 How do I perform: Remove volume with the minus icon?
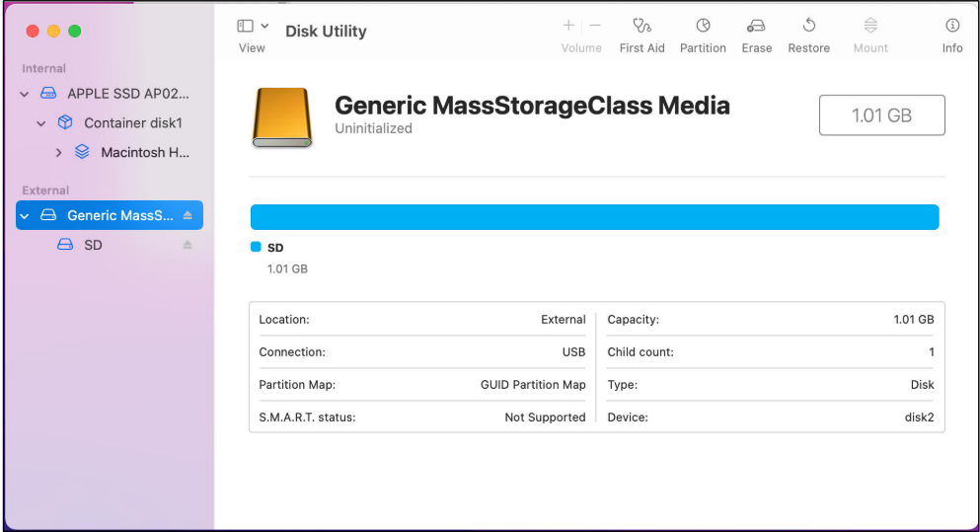coord(595,26)
